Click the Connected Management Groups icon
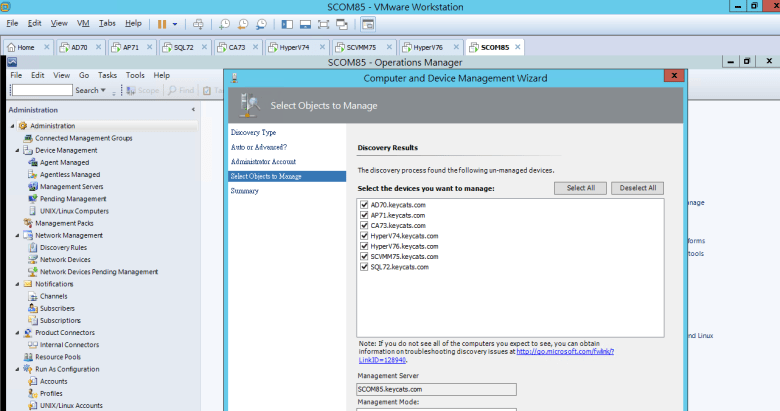Image resolution: width=780 pixels, height=411 pixels. click(27, 138)
